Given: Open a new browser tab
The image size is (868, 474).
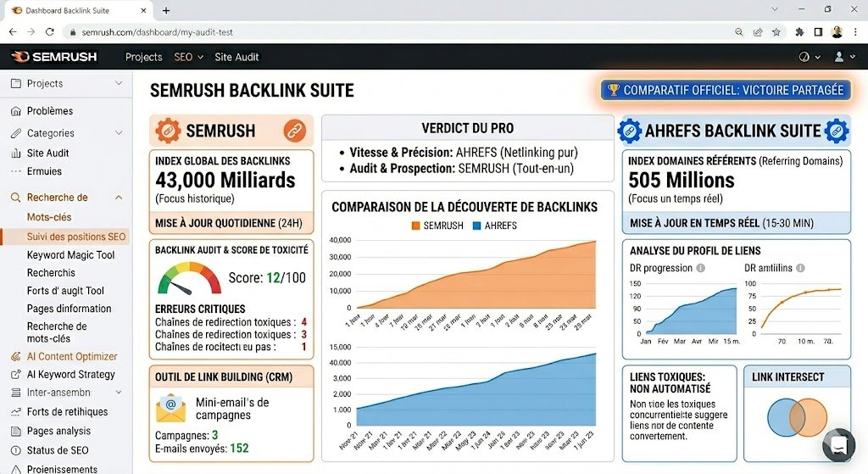Looking at the screenshot, I should pyautogui.click(x=166, y=10).
